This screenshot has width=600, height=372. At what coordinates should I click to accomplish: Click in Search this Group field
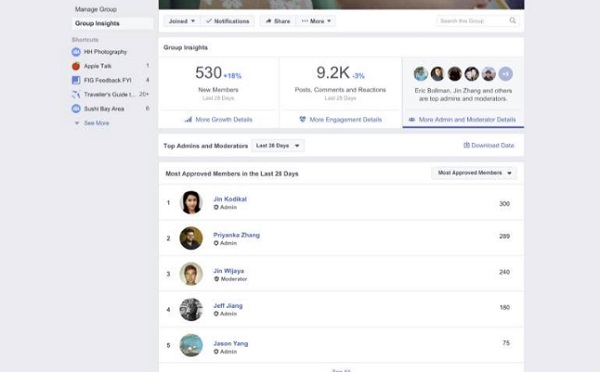(478, 21)
